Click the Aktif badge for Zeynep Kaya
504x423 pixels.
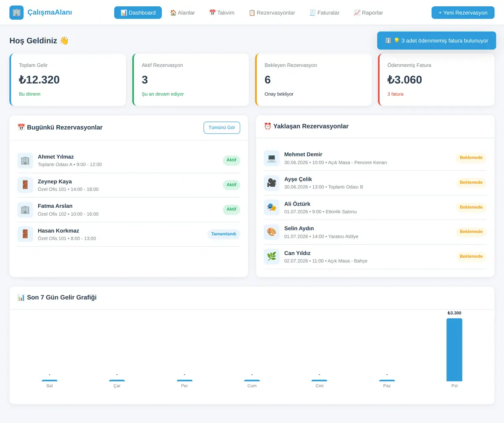coord(231,185)
